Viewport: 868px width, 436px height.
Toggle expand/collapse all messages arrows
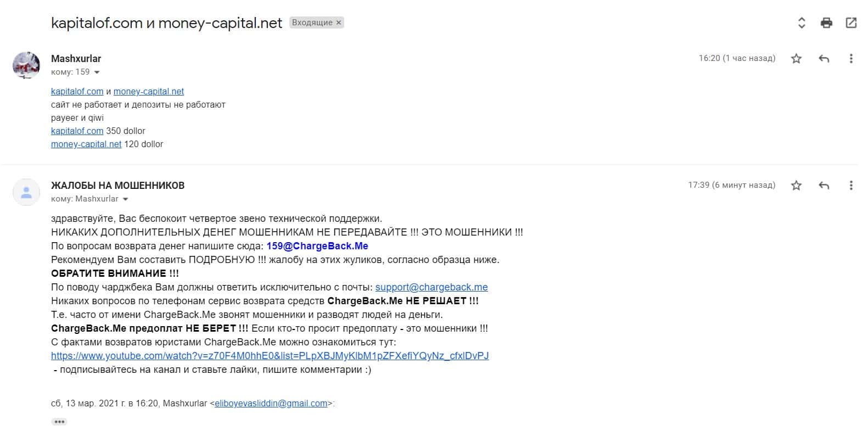coord(802,23)
